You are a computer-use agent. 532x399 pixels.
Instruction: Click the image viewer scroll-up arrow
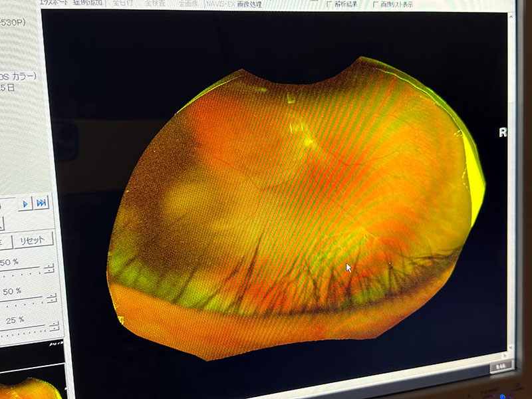[x=511, y=16]
